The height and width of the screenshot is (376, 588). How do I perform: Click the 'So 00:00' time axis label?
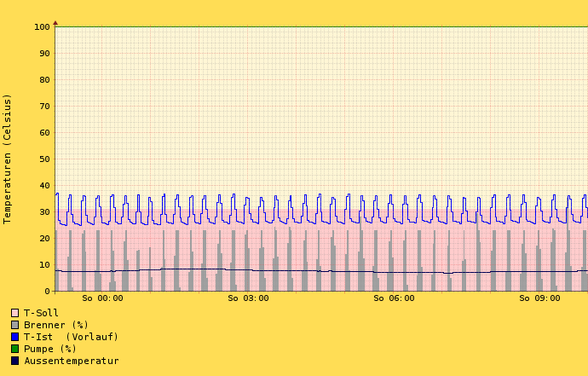(102, 298)
